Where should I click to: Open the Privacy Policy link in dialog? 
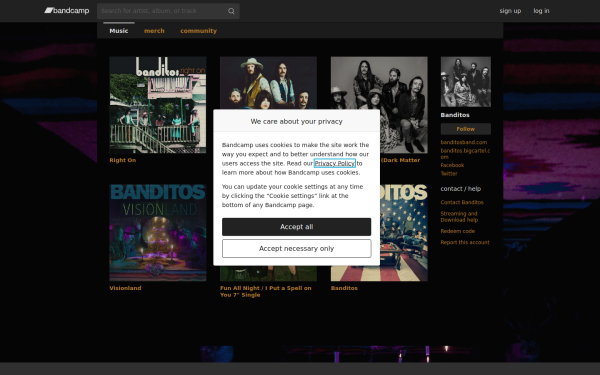click(335, 163)
